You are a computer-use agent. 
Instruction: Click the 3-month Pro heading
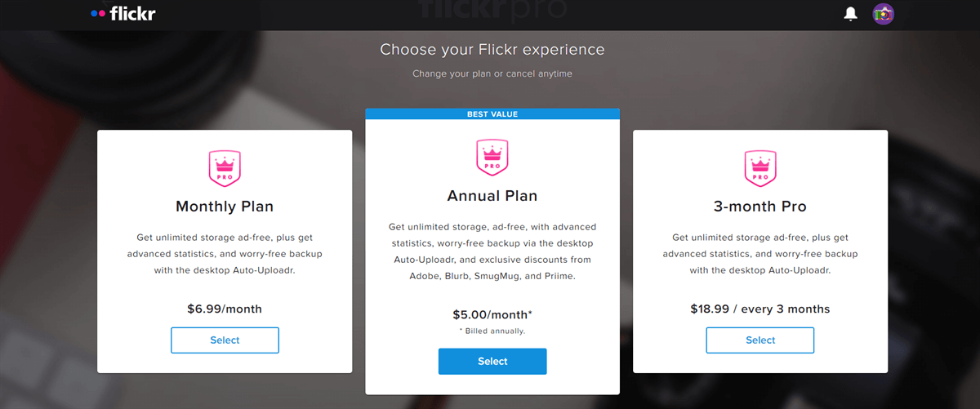(760, 207)
